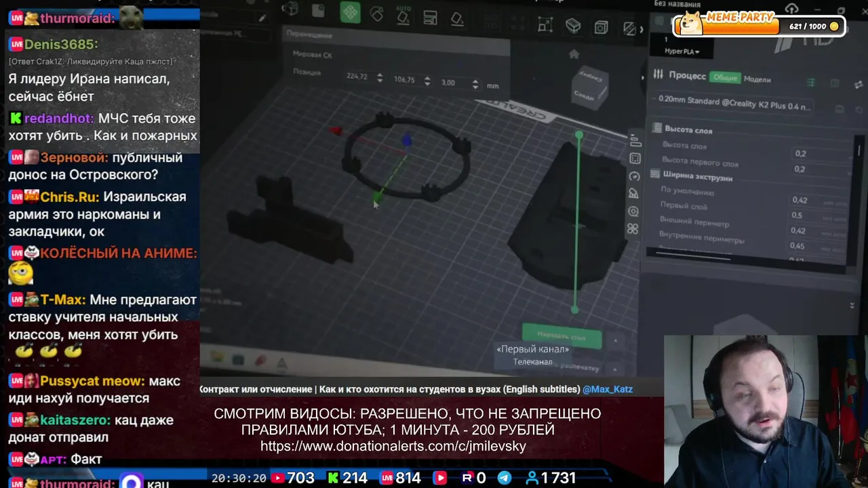Click the stepper arrows beside the 106,75 value

click(x=427, y=81)
